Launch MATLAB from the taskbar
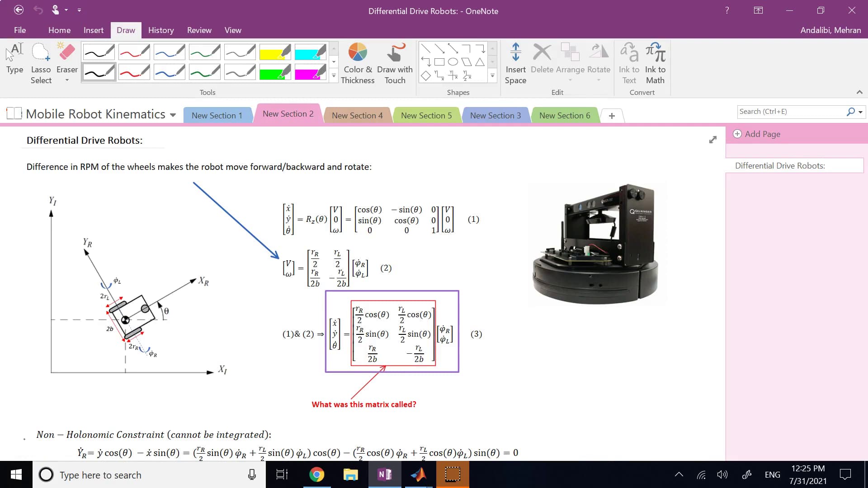868x488 pixels. pos(419,474)
